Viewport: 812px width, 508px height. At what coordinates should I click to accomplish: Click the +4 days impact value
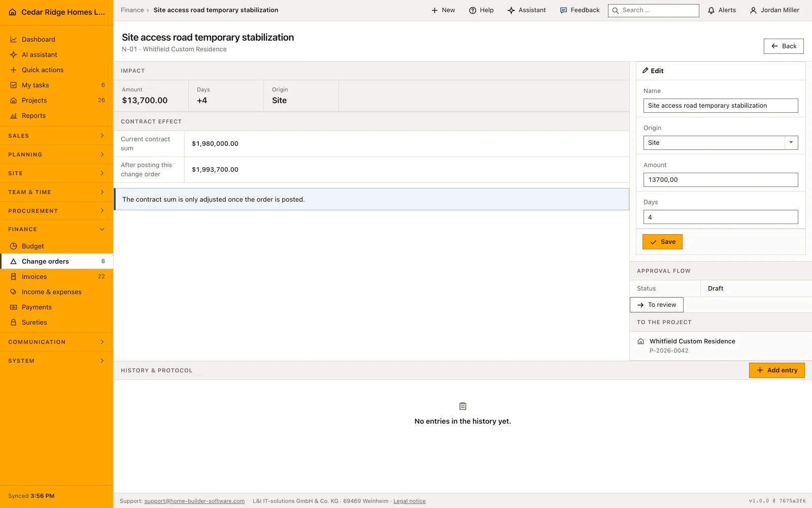coord(202,101)
